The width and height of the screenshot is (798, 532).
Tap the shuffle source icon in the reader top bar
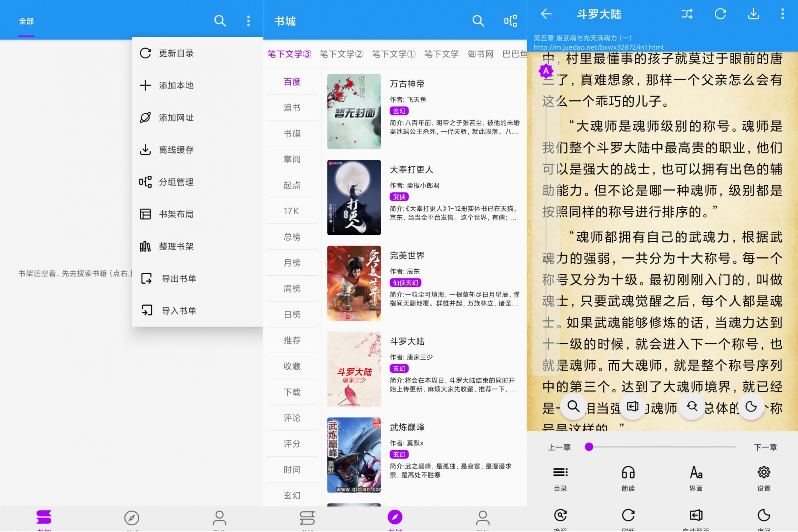[x=687, y=14]
